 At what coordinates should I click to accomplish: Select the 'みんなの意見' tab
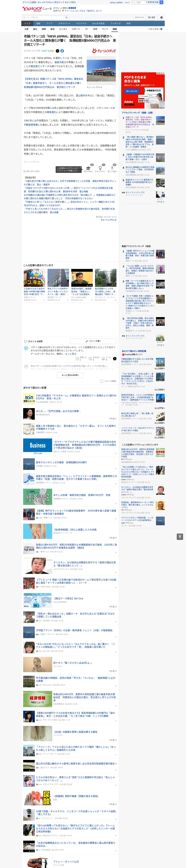click(x=99, y=24)
